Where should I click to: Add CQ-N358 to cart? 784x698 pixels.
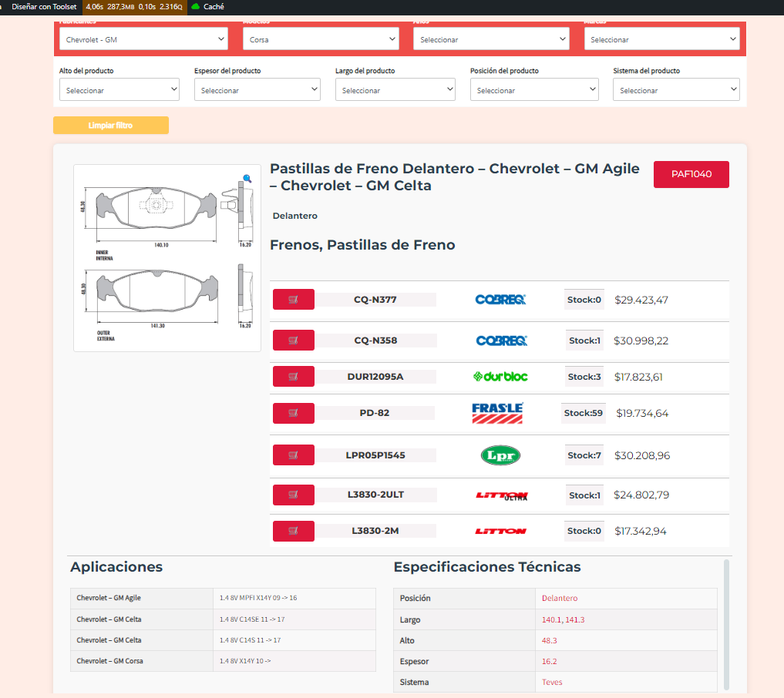click(294, 341)
